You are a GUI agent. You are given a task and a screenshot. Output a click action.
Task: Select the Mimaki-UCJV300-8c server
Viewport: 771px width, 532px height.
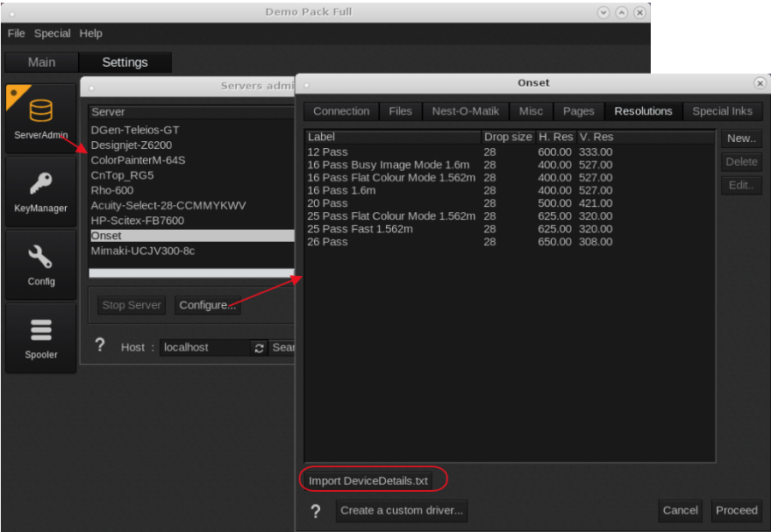(143, 251)
